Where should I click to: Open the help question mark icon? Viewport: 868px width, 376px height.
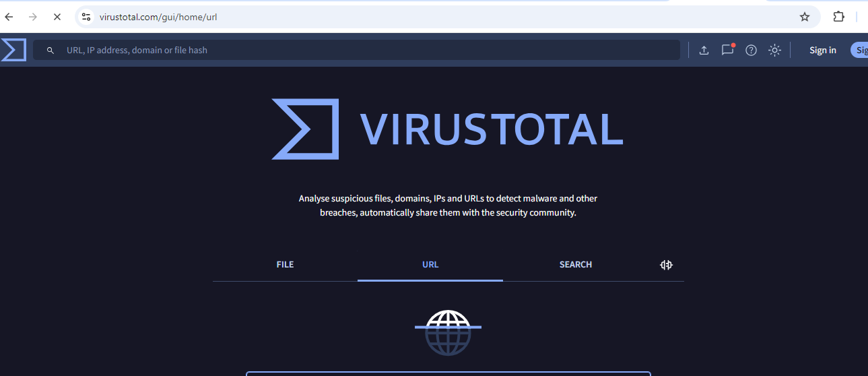(751, 50)
